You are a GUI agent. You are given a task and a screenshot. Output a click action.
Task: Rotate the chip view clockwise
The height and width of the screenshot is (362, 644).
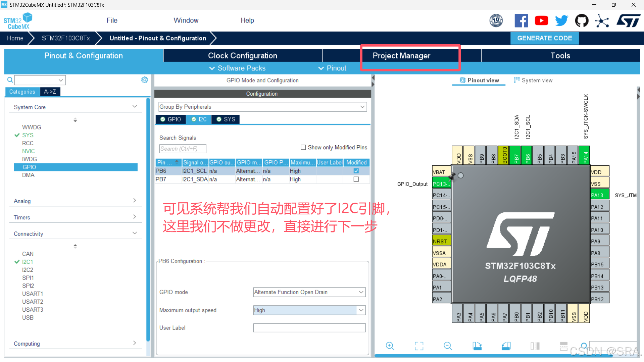pyautogui.click(x=477, y=346)
